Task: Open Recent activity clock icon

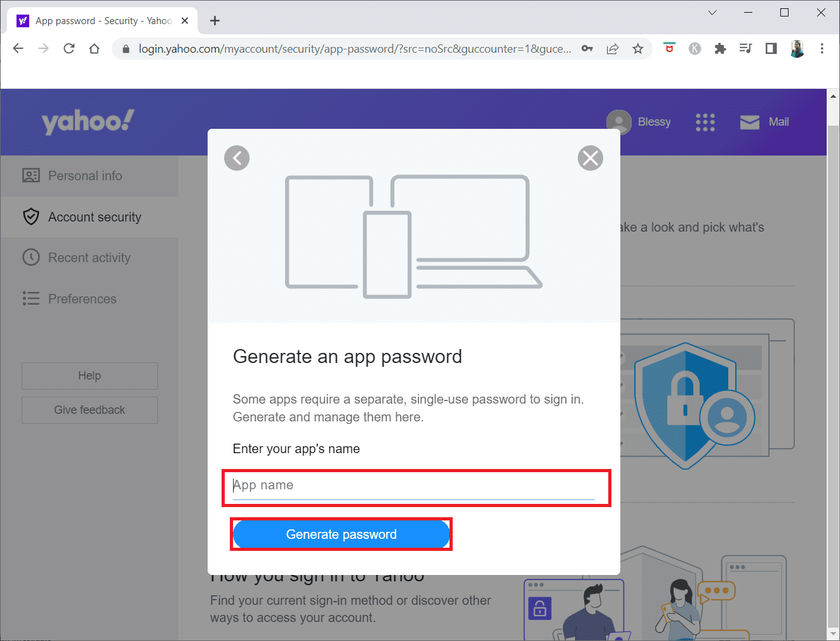Action: click(x=31, y=257)
